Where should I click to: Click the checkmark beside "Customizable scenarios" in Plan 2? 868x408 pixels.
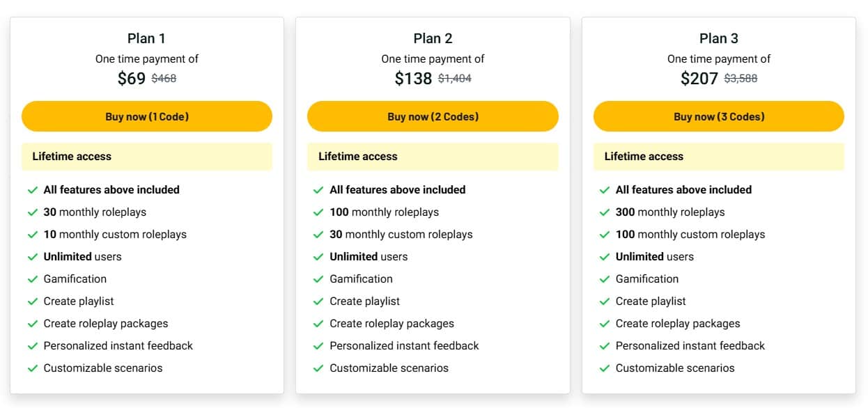[x=318, y=368]
